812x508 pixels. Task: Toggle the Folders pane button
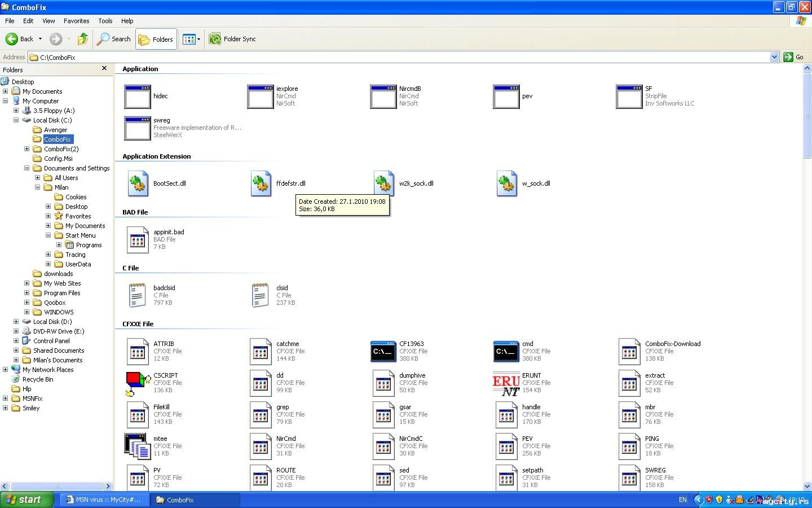point(156,39)
